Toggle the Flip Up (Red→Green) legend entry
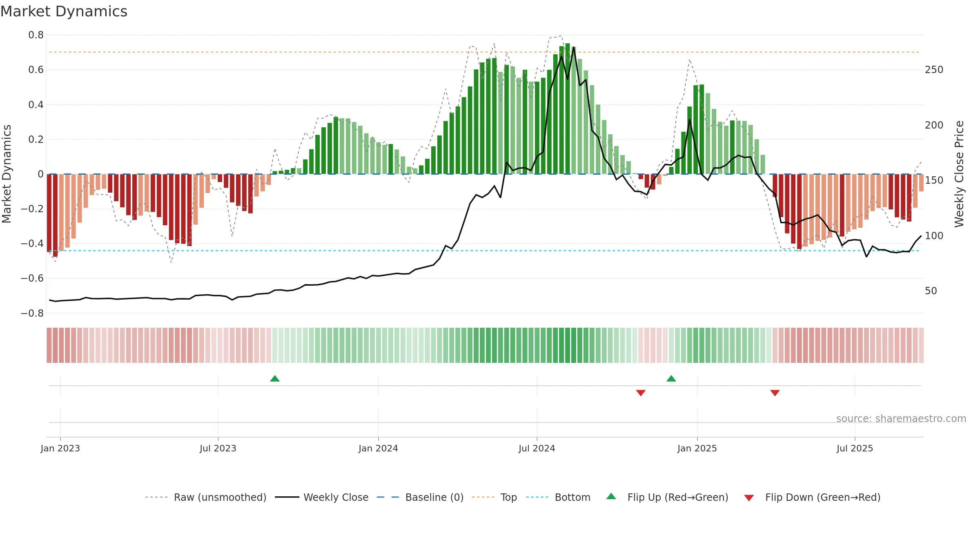Viewport: 980px width, 551px height. [667, 497]
